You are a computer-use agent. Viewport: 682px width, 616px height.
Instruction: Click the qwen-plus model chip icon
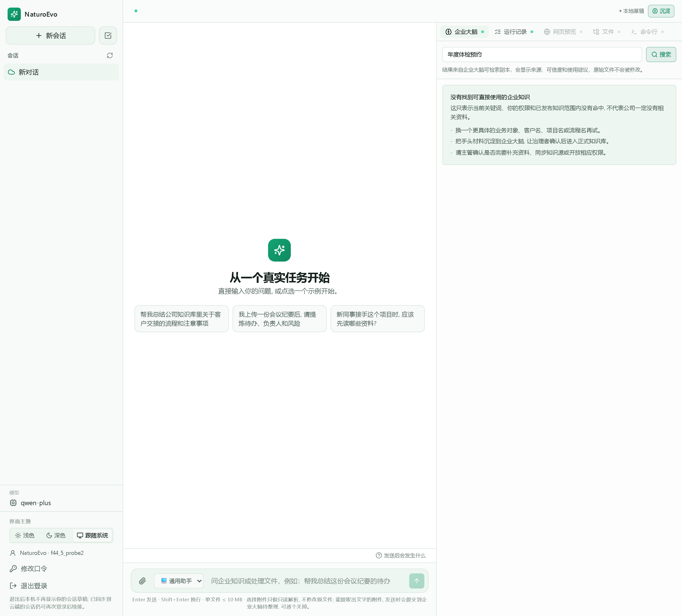tap(13, 503)
